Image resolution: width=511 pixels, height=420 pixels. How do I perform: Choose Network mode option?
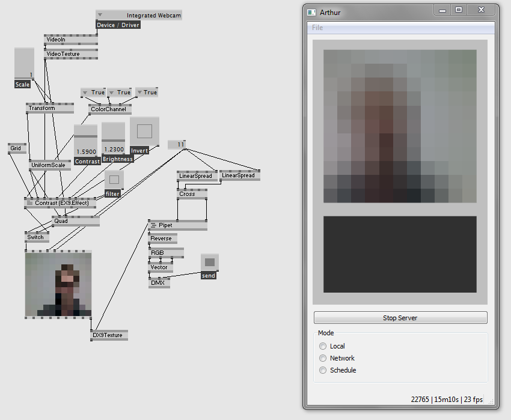tap(323, 358)
